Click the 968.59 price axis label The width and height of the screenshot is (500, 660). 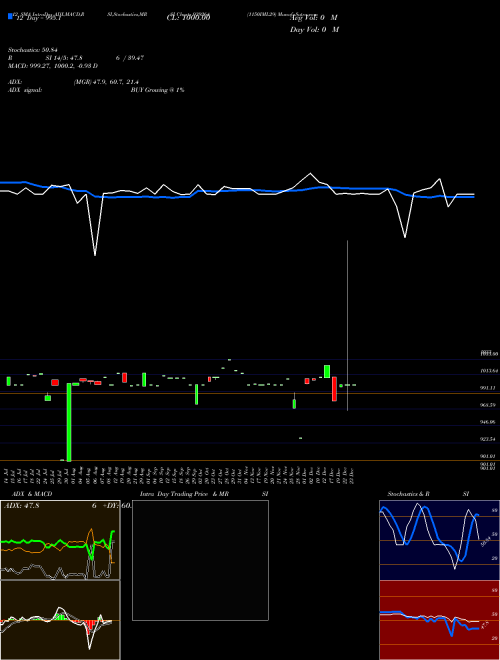coord(488,405)
